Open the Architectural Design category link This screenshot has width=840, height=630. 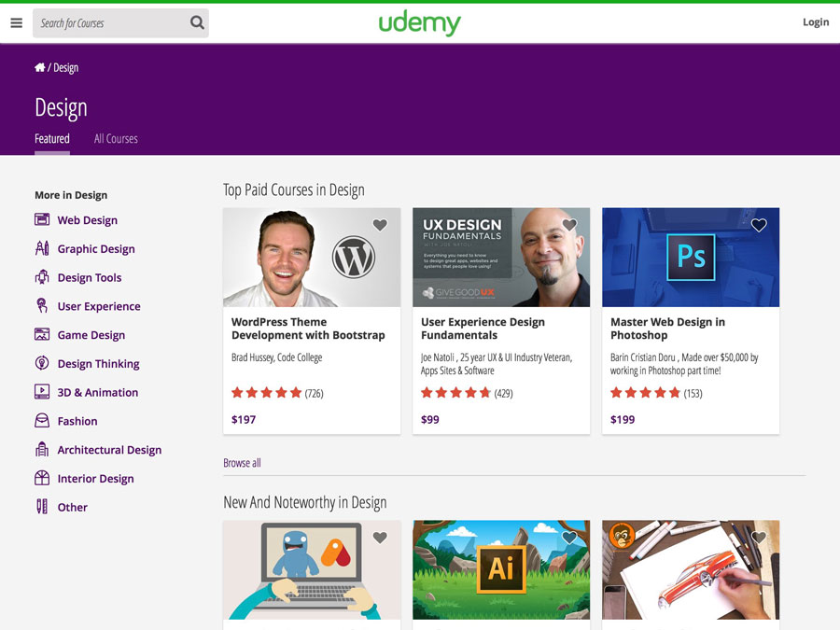point(109,450)
